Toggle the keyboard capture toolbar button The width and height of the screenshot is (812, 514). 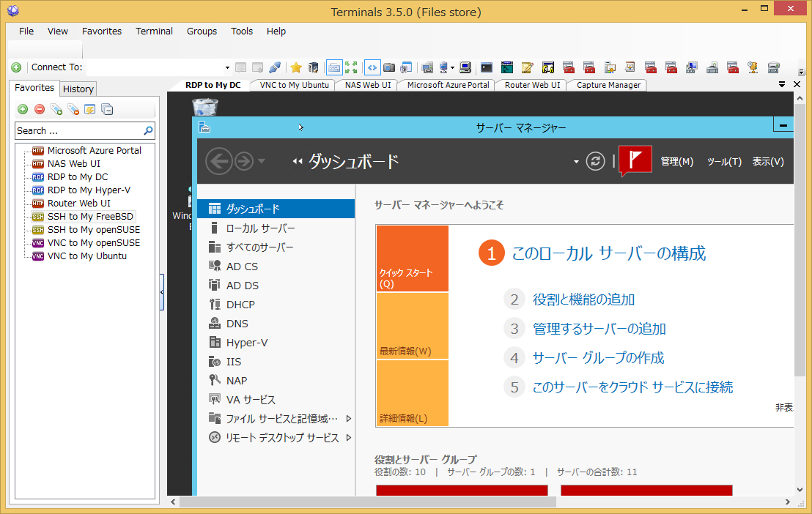(334, 67)
